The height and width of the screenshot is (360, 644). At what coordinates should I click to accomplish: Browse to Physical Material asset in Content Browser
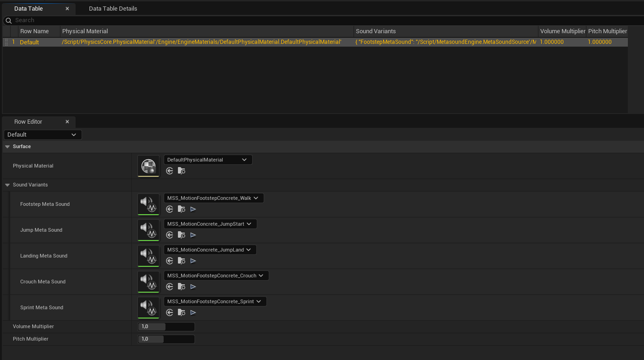coord(182,171)
